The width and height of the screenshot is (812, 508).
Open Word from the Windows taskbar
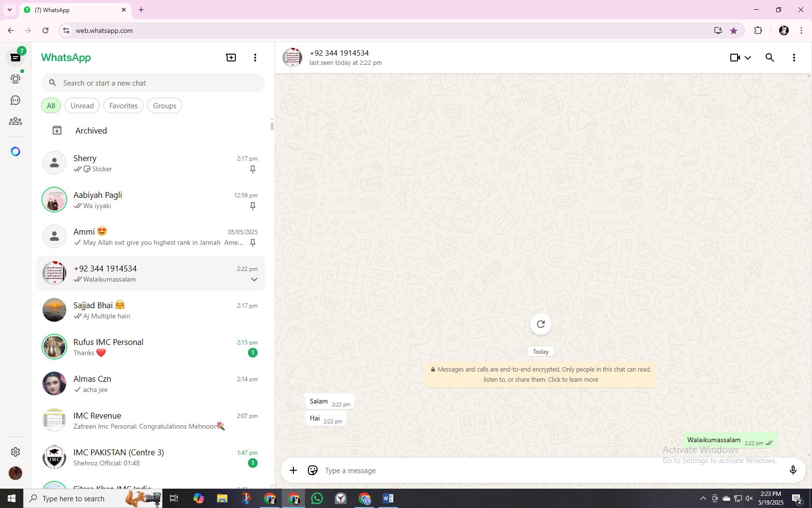tap(388, 498)
